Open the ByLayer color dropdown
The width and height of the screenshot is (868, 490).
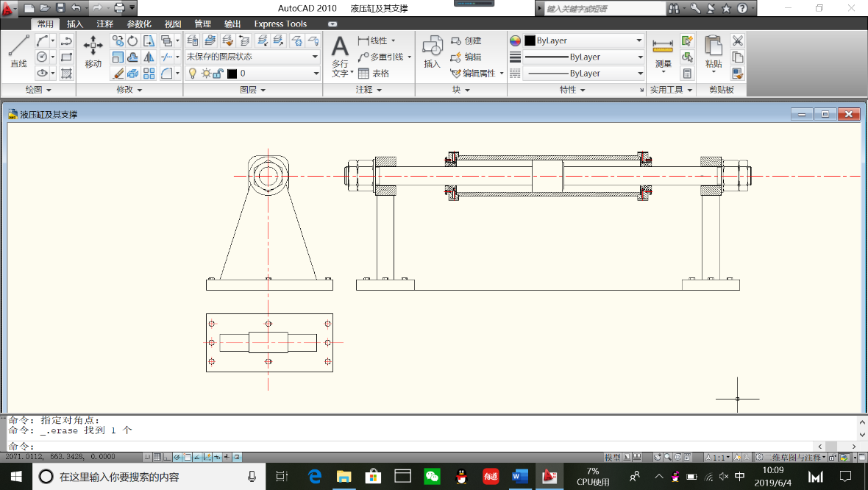(638, 40)
